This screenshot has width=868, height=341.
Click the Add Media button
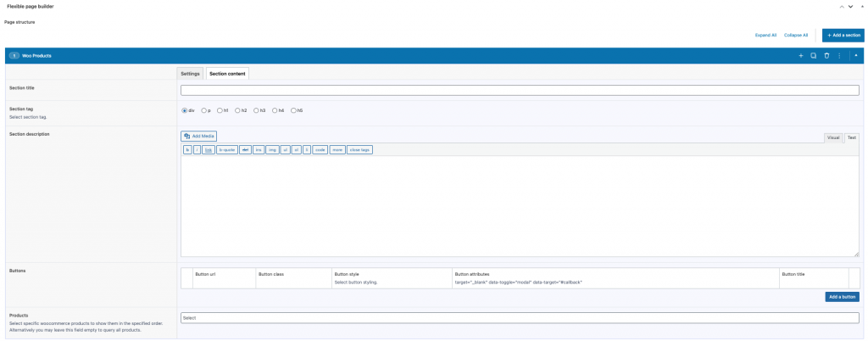pos(198,137)
